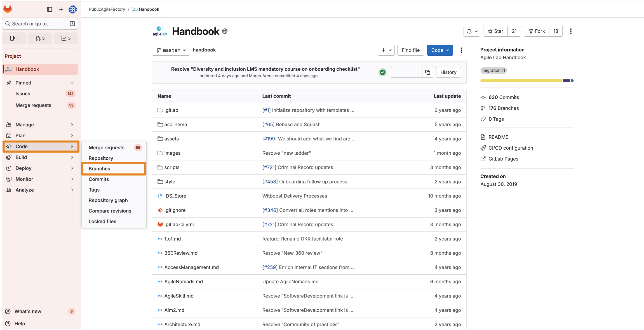The height and width of the screenshot is (330, 644).
Task: Select Locked files in the Code flyout
Action: coord(114,221)
